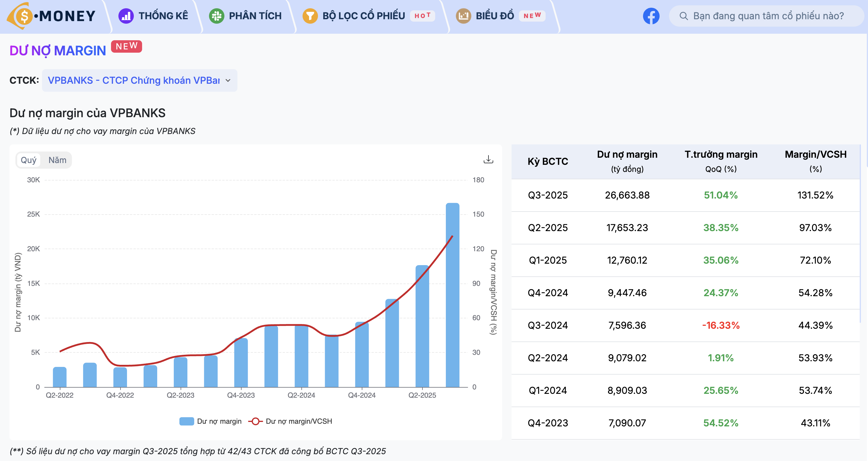
Task: Click the Dư Nợ Margin heading link
Action: [58, 51]
